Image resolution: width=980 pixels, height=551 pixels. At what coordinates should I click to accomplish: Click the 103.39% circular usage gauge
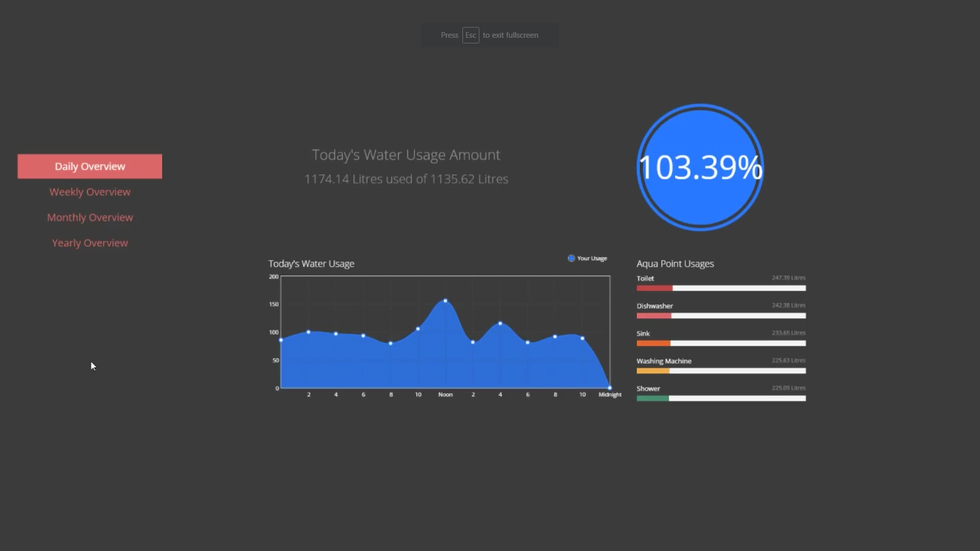point(700,167)
